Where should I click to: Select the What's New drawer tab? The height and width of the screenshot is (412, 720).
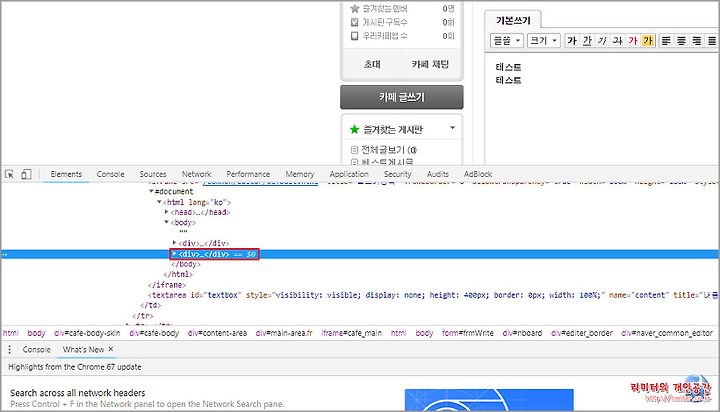click(x=83, y=350)
